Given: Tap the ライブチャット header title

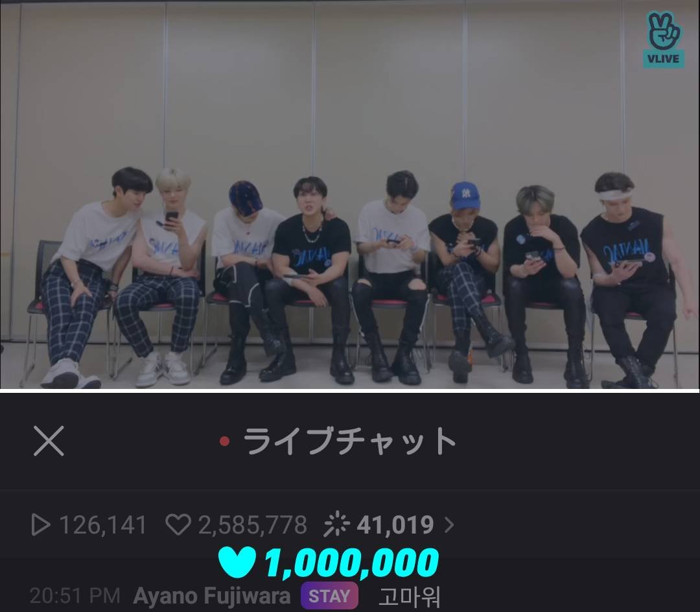Looking at the screenshot, I should coord(349,441).
